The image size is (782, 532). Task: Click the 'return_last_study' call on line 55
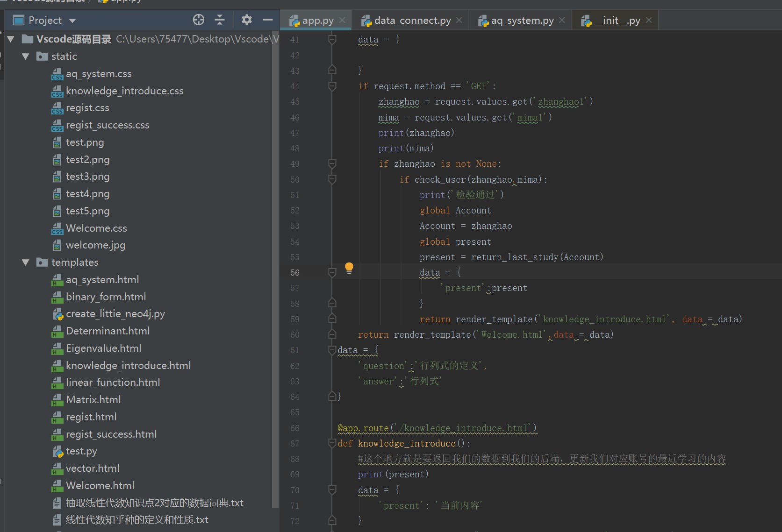515,257
